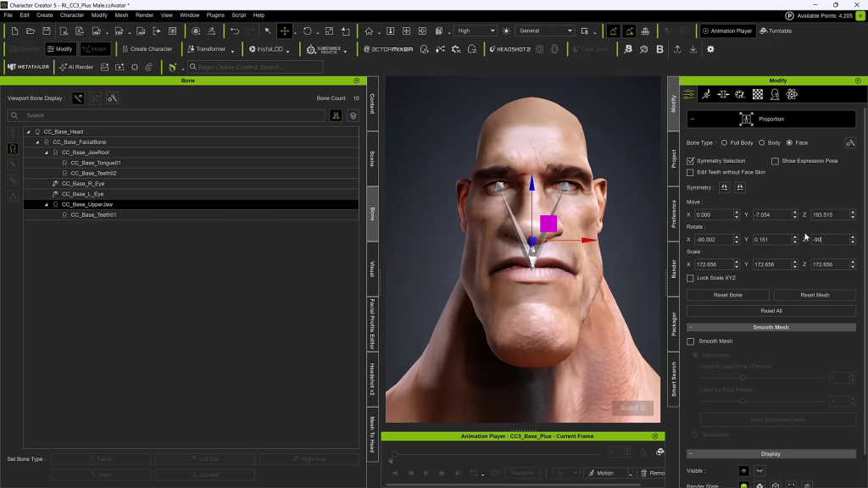
Task: Collapse the CC_Base_JawRoot tree node
Action: click(x=47, y=152)
